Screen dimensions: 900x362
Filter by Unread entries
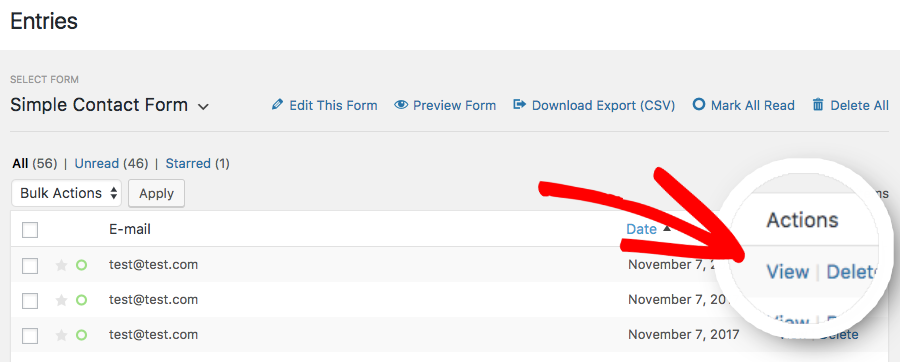[x=97, y=164]
